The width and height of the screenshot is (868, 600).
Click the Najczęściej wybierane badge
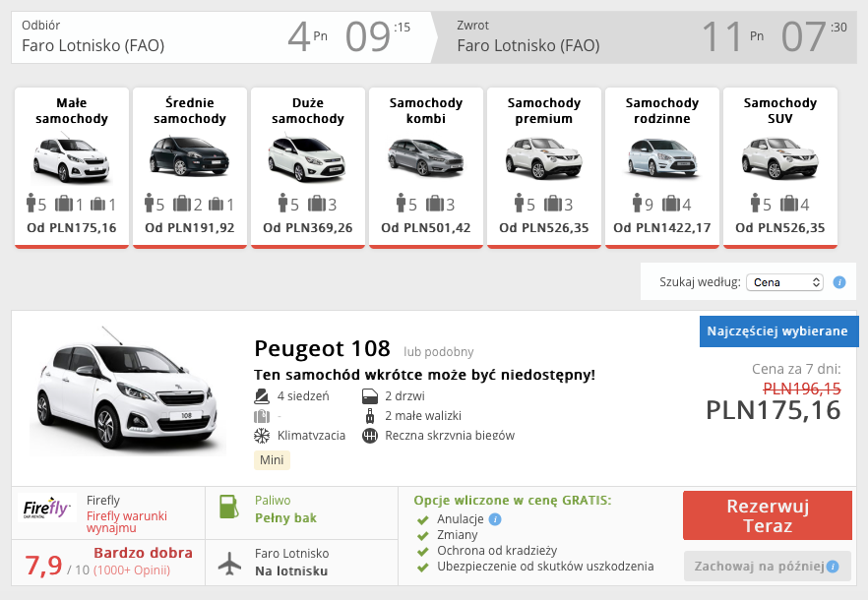[x=777, y=331]
